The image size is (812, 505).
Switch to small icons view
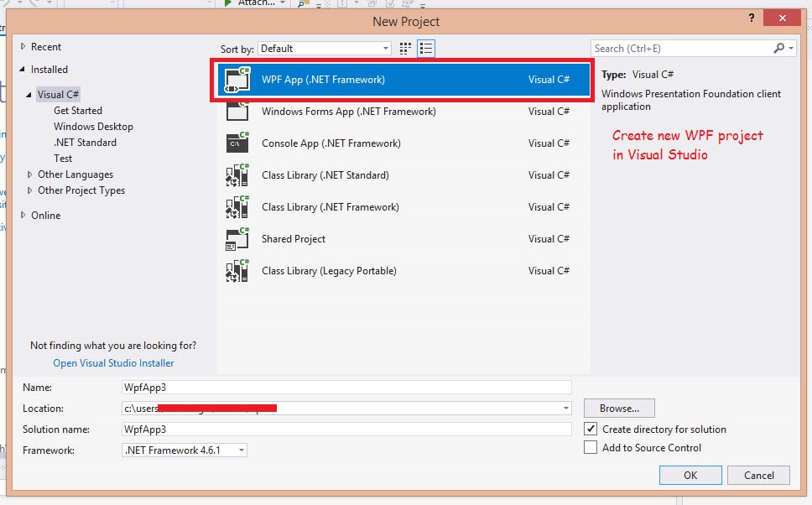click(x=405, y=49)
